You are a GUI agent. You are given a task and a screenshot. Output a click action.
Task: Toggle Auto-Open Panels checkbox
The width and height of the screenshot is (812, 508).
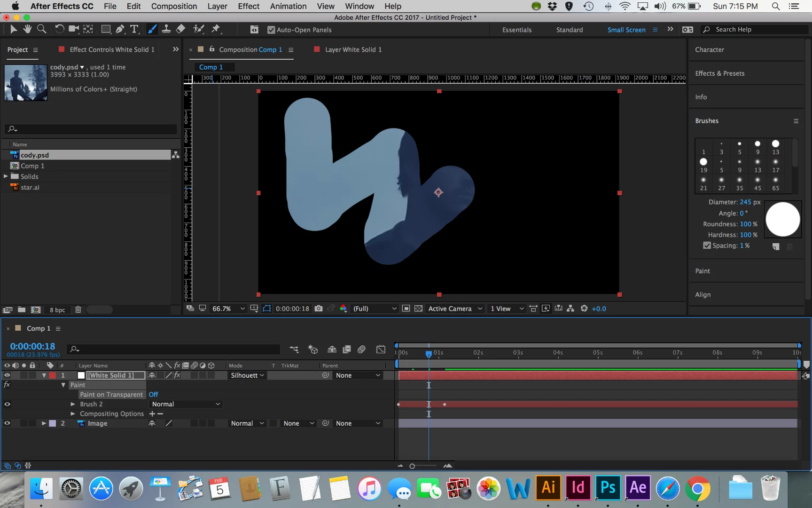click(x=271, y=30)
